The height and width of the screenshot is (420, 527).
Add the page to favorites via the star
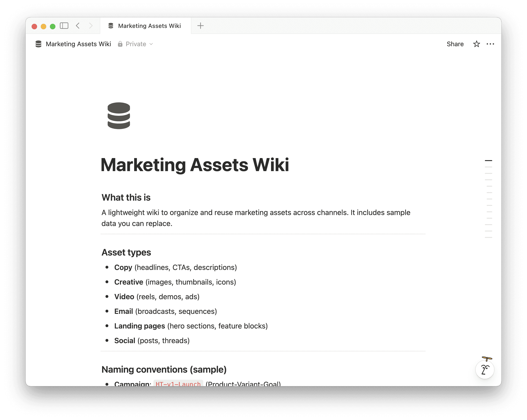(476, 44)
